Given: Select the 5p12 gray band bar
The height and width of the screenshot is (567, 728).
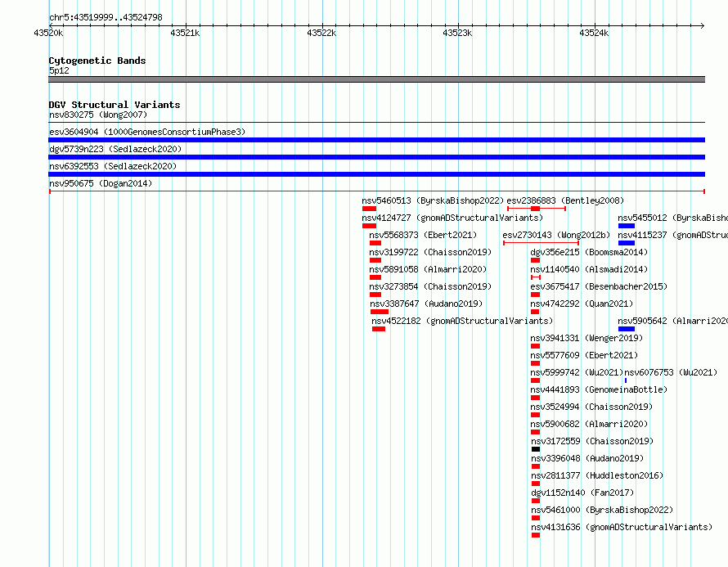Looking at the screenshot, I should (x=376, y=79).
